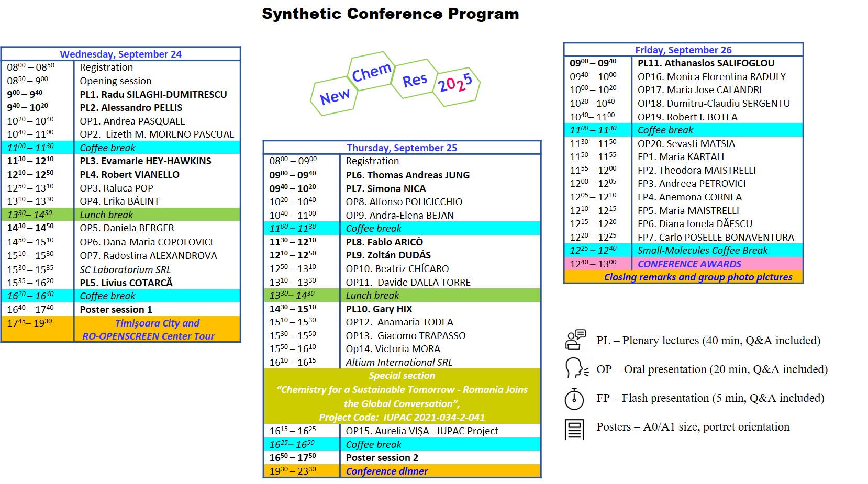Click the Flash presentation stopwatch icon

574,398
